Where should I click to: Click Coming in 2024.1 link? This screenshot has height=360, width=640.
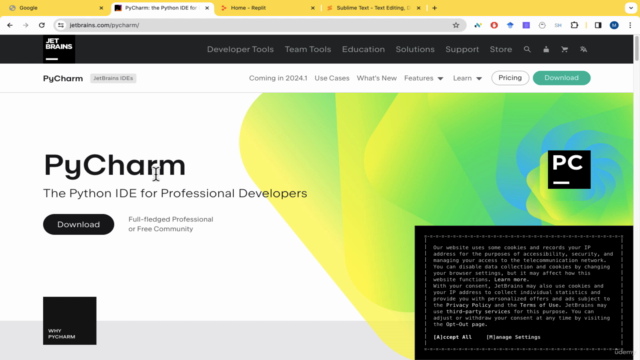[x=278, y=78]
